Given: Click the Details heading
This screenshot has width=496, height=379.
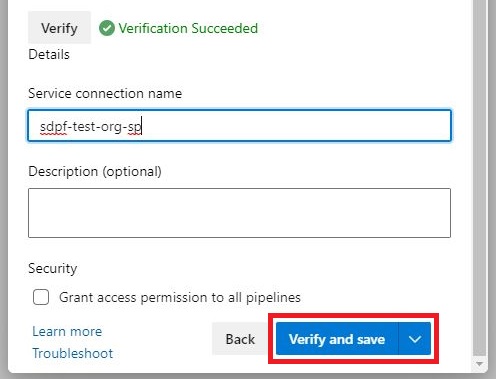Looking at the screenshot, I should coord(49,54).
